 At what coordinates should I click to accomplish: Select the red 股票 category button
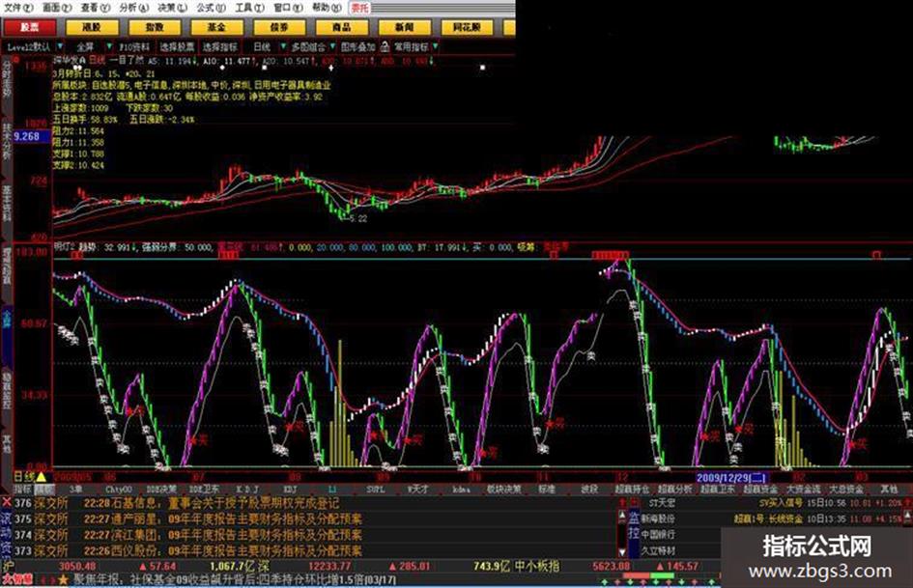(29, 27)
